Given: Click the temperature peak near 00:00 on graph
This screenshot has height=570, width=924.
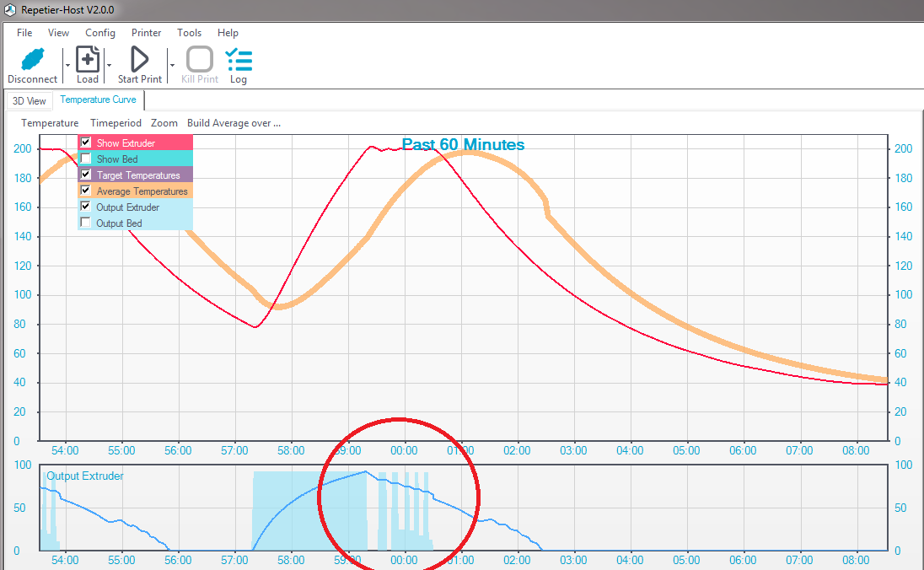Looking at the screenshot, I should [x=405, y=148].
